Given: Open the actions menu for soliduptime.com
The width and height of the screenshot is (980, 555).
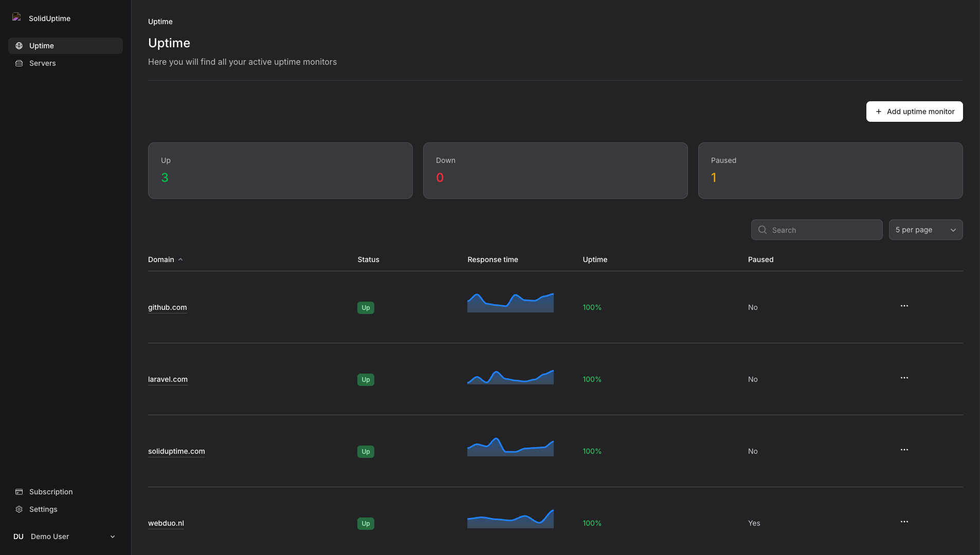Looking at the screenshot, I should coord(904,450).
